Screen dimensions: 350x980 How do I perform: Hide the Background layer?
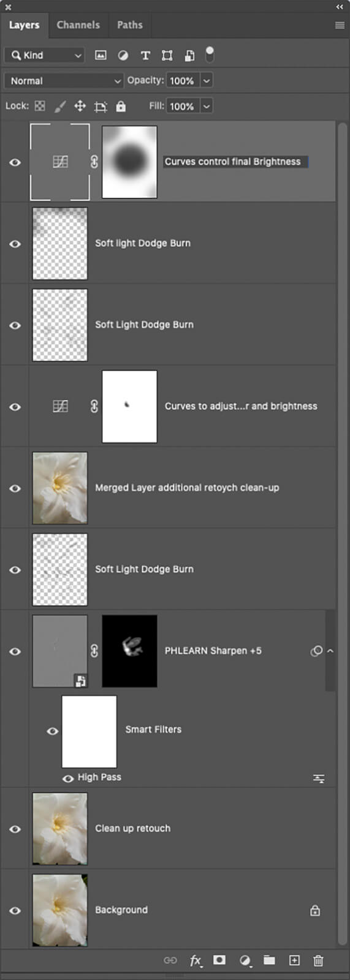coord(15,910)
